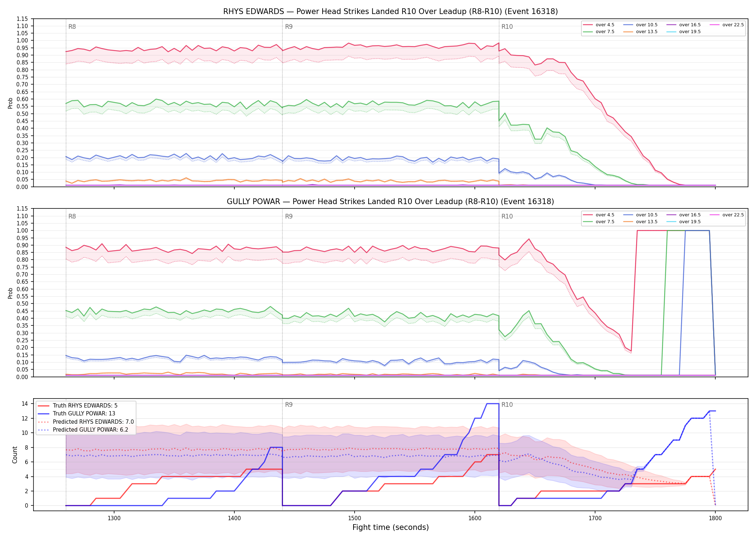Click the R9 round marker in Gully Powar chart

tap(289, 216)
